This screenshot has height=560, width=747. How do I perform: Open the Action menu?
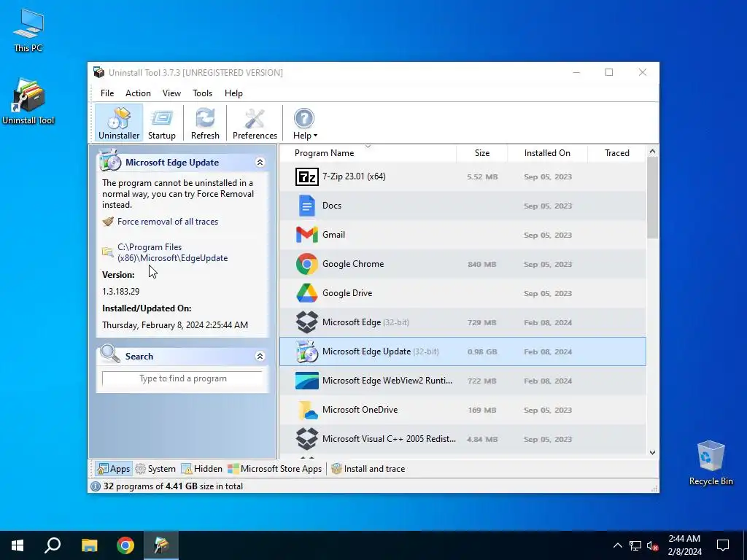click(x=138, y=93)
